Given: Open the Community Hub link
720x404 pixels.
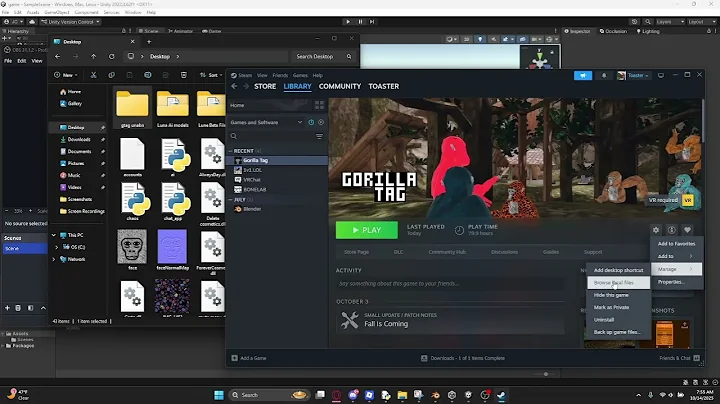Looking at the screenshot, I should click(447, 252).
